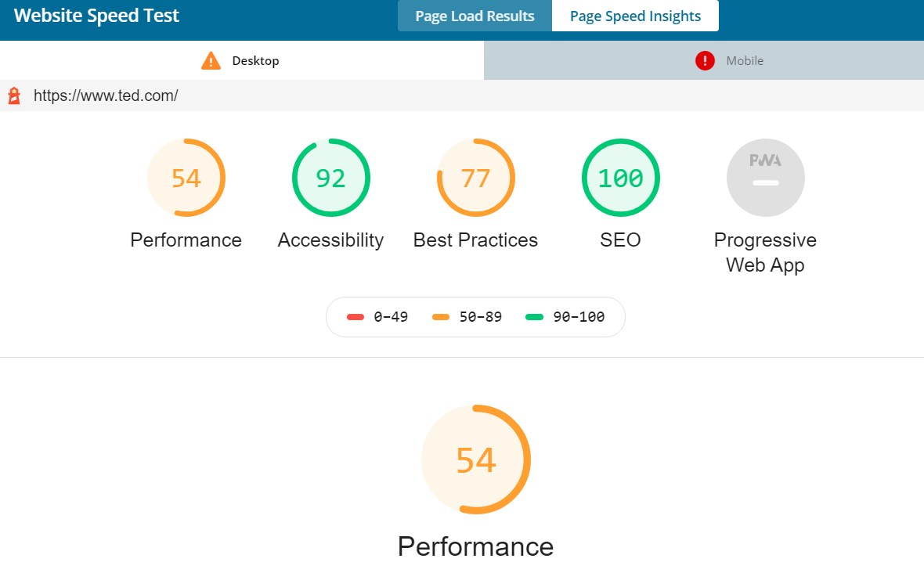Click the Performance 54 score gauge at top

186,178
